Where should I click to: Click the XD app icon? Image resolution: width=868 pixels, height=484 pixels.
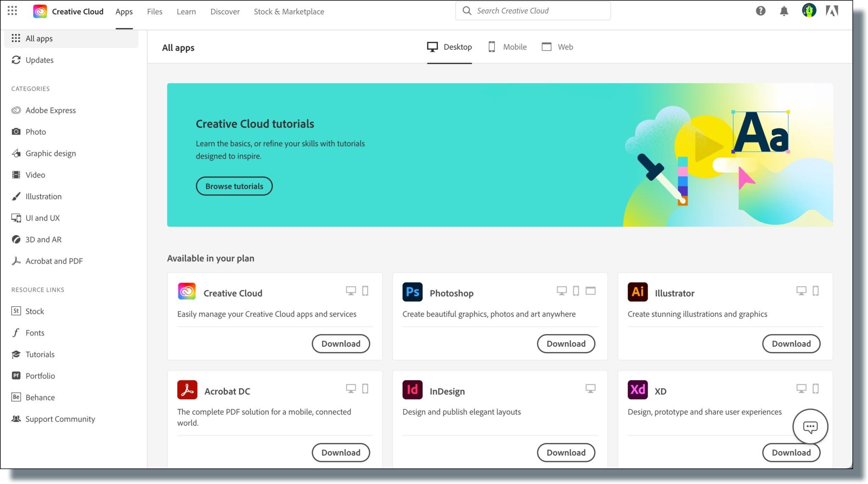click(x=637, y=390)
